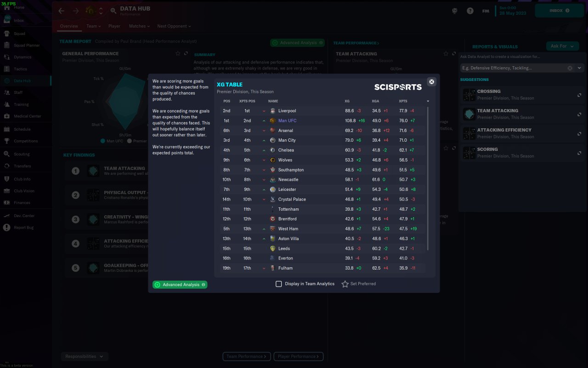
Task: Open the Finances screen
Action: click(x=22, y=203)
